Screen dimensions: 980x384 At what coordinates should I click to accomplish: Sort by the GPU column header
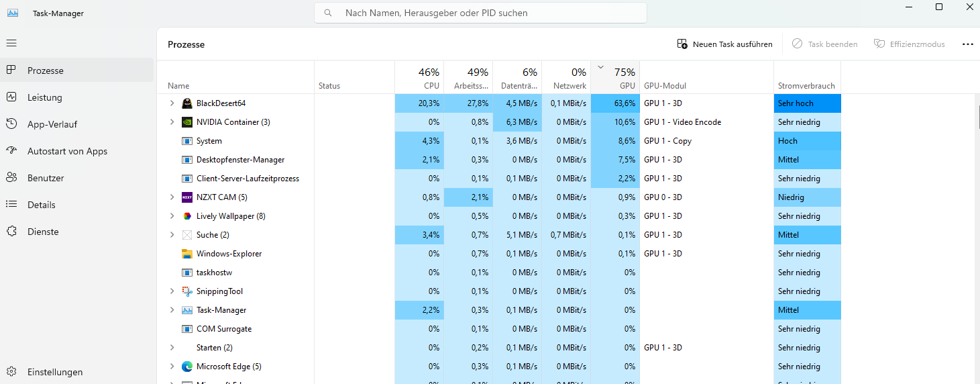615,77
